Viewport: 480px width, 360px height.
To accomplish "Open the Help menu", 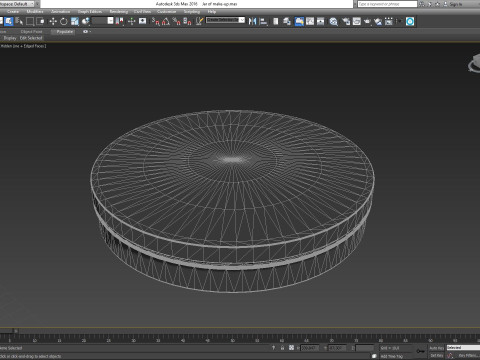I will tap(212, 12).
